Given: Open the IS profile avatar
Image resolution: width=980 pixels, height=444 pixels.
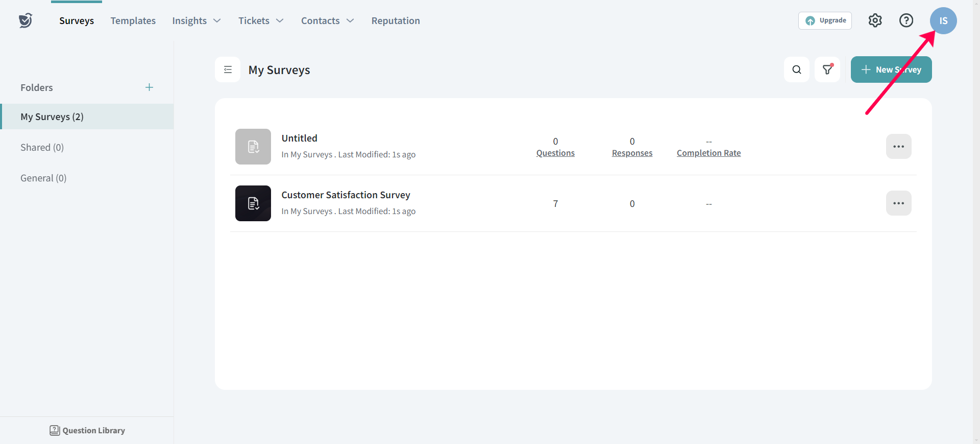Looking at the screenshot, I should (943, 21).
